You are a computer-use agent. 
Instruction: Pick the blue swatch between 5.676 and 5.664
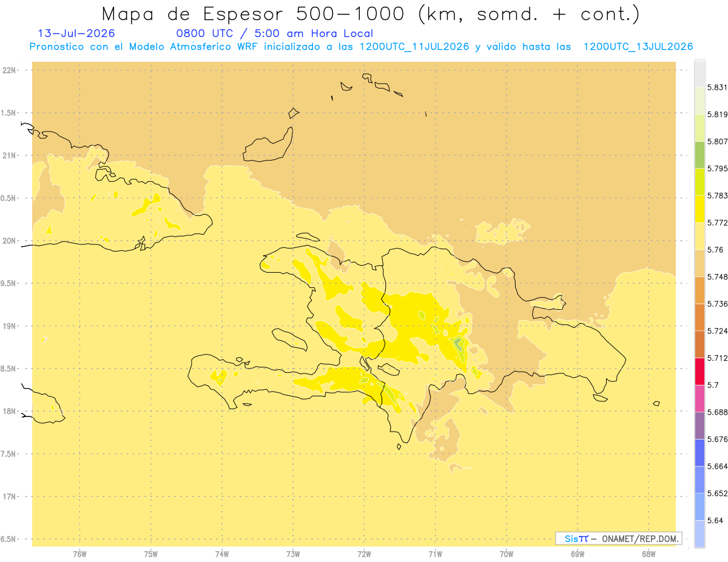point(699,453)
